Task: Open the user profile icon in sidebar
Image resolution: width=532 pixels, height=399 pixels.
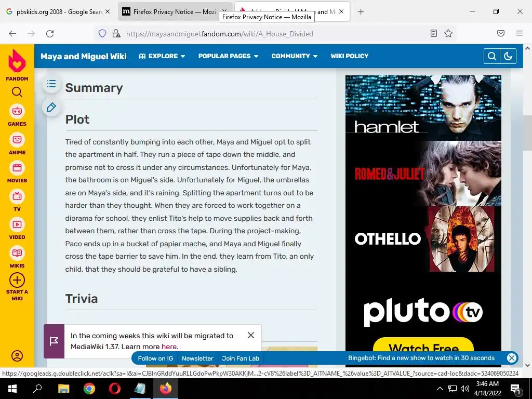Action: [x=17, y=355]
